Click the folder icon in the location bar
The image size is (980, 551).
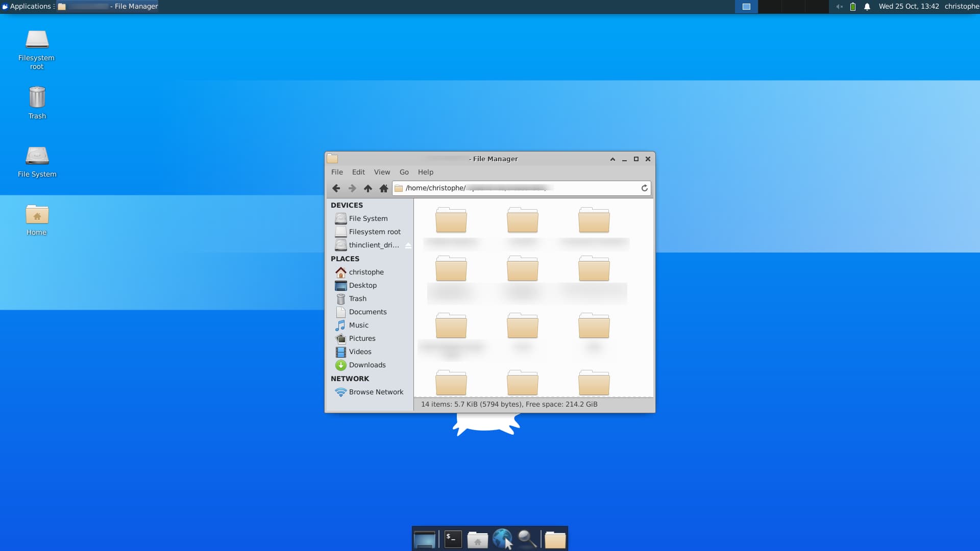[399, 188]
